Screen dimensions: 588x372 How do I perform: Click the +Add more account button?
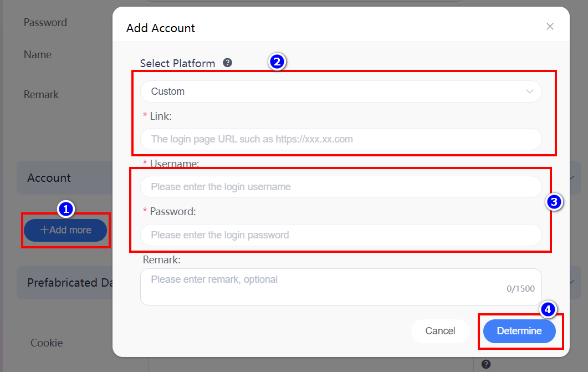65,230
